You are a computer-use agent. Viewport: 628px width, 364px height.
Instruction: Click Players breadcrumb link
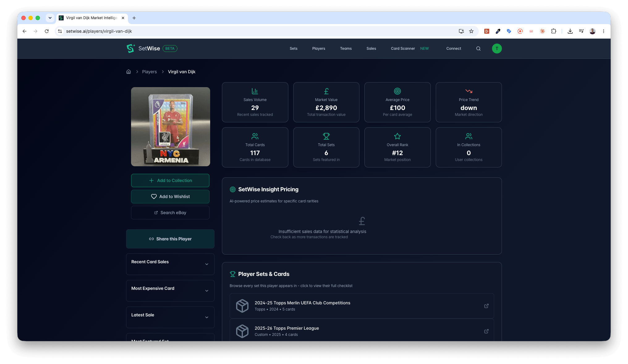(x=149, y=72)
